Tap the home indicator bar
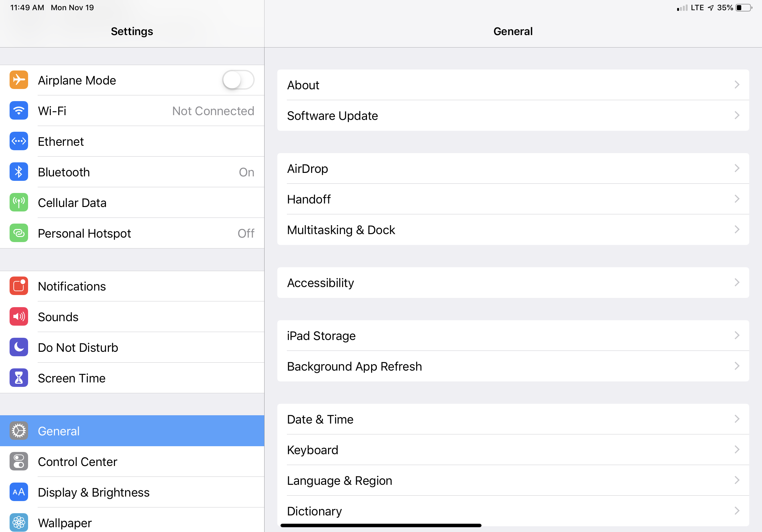This screenshot has width=762, height=532. pos(381,525)
